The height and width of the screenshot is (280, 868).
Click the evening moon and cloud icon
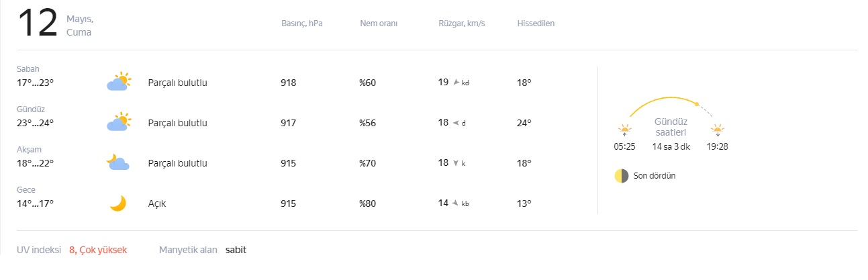[117, 162]
